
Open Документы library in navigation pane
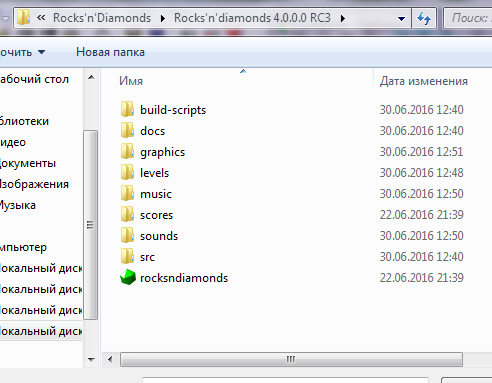point(28,163)
